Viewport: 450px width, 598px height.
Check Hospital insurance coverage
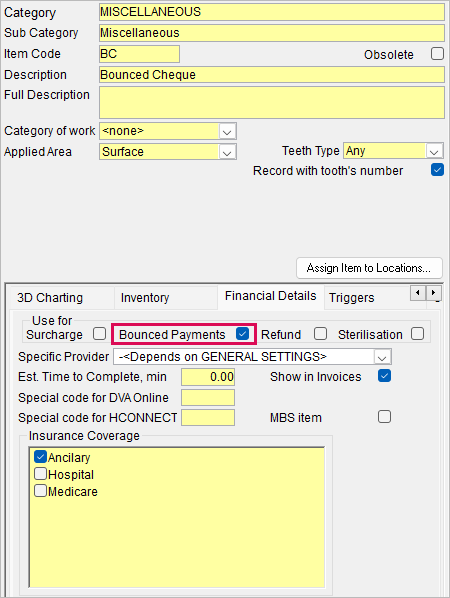(40, 474)
